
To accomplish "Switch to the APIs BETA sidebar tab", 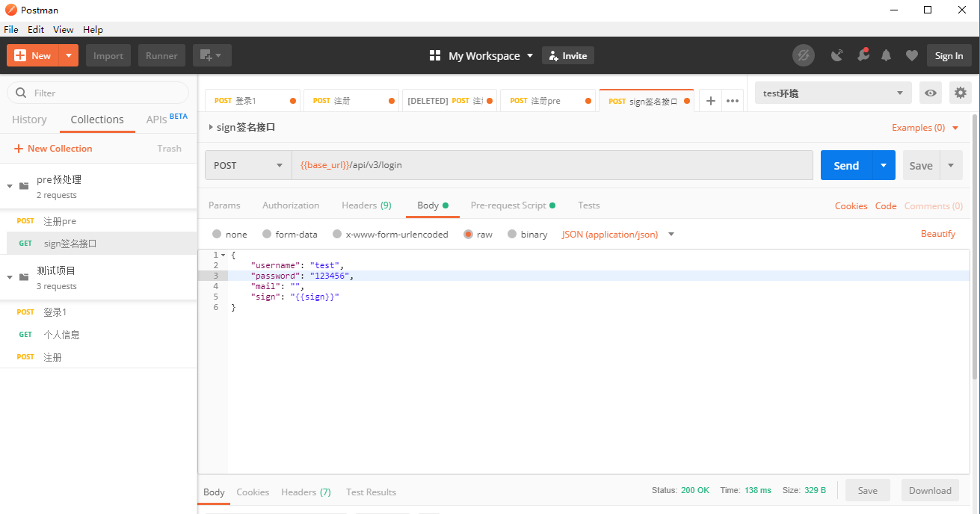I will click(167, 119).
